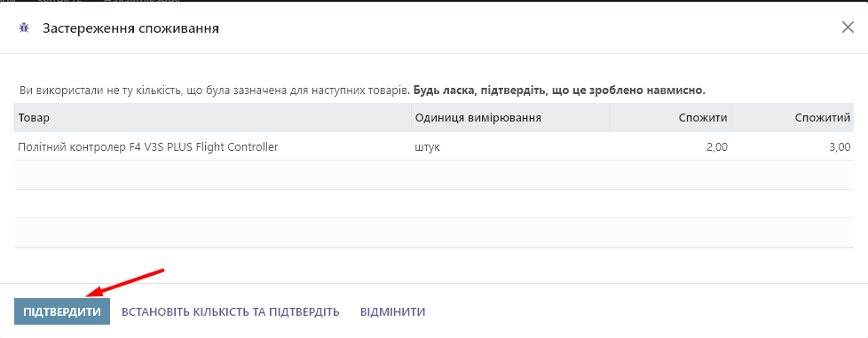Click the dialog title Застереження споживання
Screen dimensions: 868x338
(x=130, y=28)
